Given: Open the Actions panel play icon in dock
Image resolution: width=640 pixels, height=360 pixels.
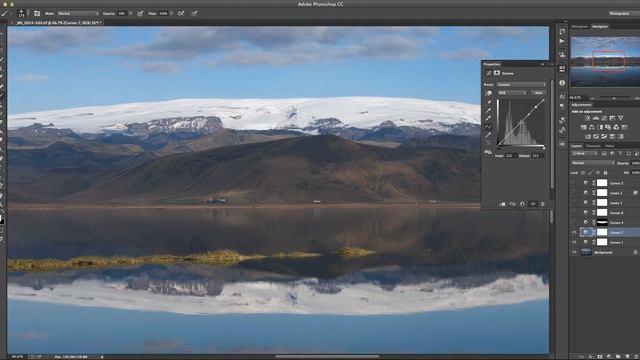Looking at the screenshot, I should point(562,41).
